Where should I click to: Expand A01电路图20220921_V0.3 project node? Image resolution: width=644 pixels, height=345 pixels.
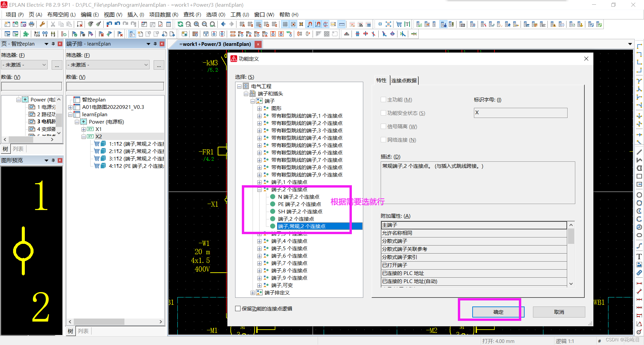70,107
